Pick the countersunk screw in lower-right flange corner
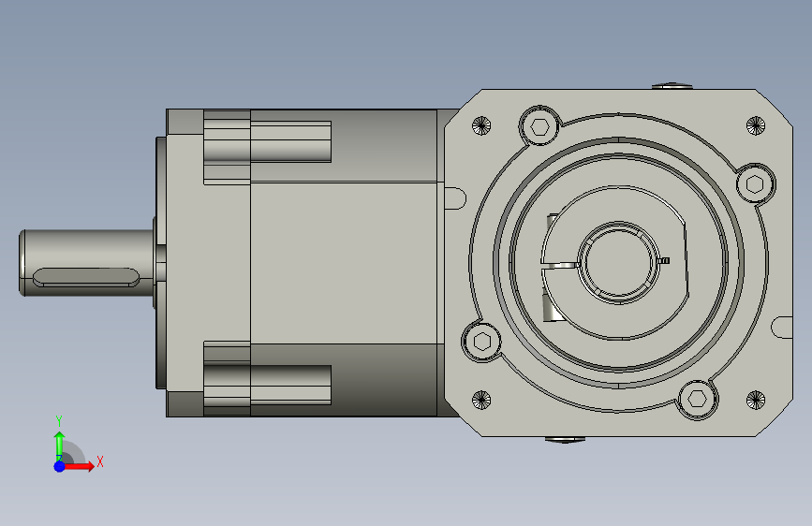Viewport: 812px width, 526px height. (756, 400)
